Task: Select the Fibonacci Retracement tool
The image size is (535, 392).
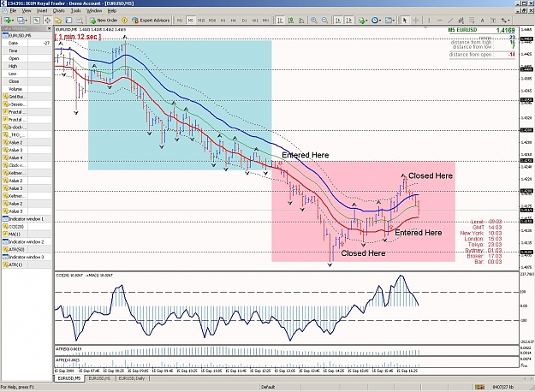Action: (x=472, y=21)
